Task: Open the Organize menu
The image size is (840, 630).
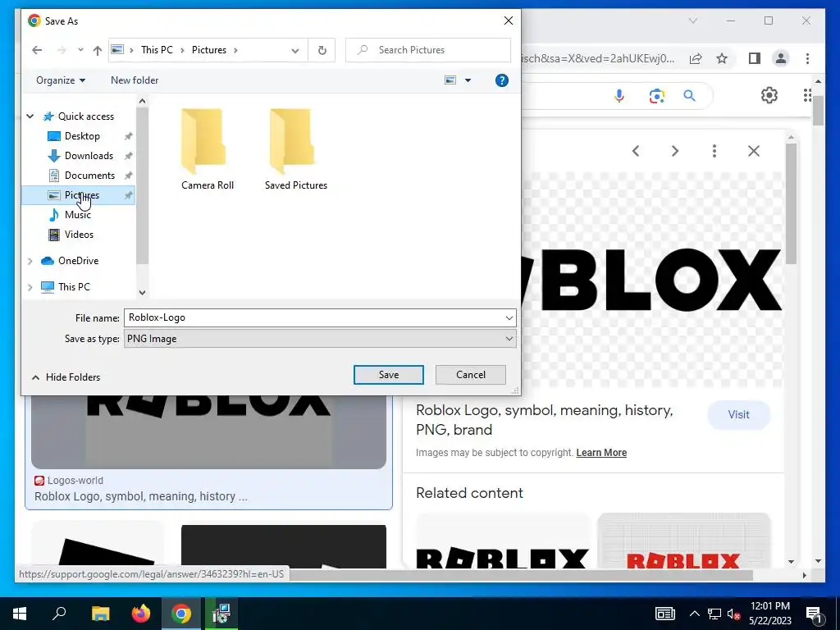Action: coord(61,80)
